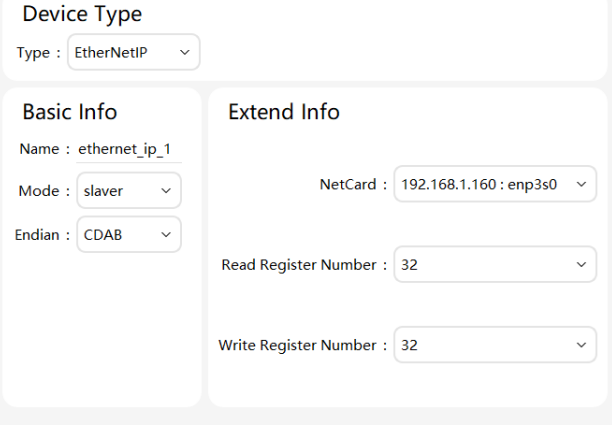
Task: Open the Type dropdown showing EtherNetIP
Action: coord(133,52)
